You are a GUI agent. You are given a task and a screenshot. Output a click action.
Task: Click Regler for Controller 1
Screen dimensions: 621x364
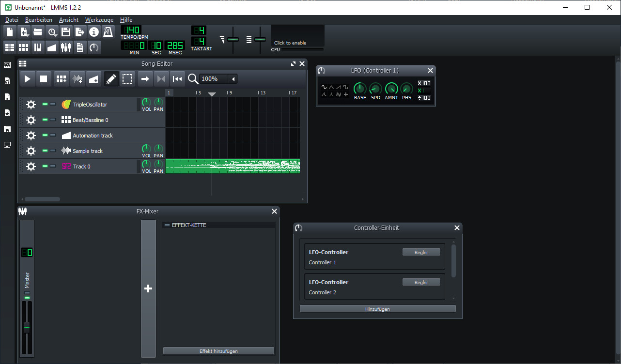pyautogui.click(x=421, y=252)
